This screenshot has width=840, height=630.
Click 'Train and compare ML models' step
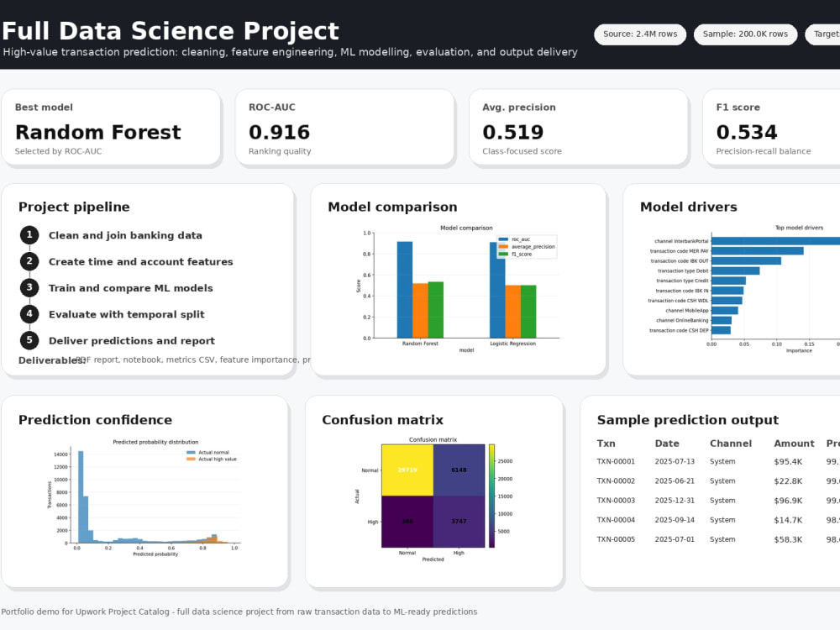(x=131, y=287)
